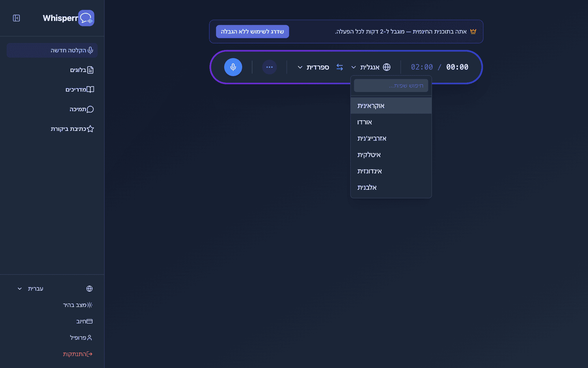The image size is (588, 368).
Task: Click the Whisperr logo icon
Action: coord(86,18)
